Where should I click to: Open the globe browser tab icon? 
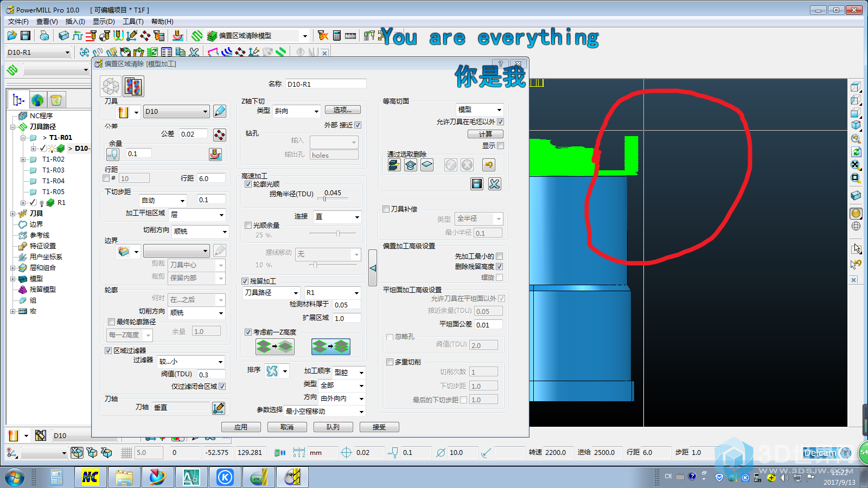tap(37, 100)
